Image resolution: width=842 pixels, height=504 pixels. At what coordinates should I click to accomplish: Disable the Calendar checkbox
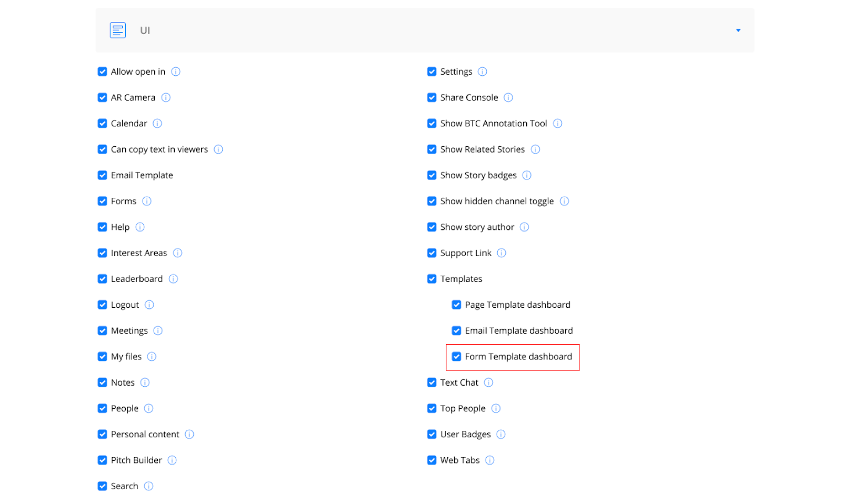(103, 124)
